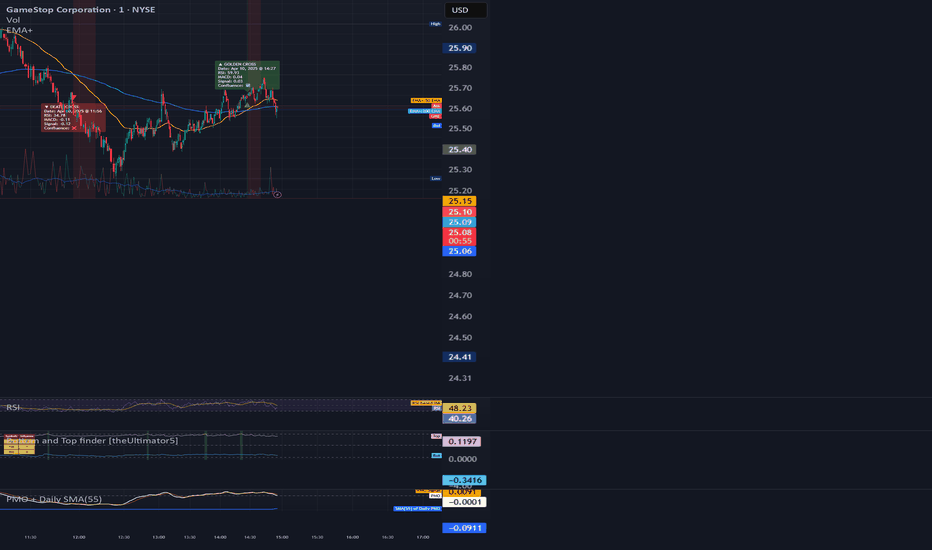Click the 16:00 time axis label
Screen dimensions: 932x550
352,538
